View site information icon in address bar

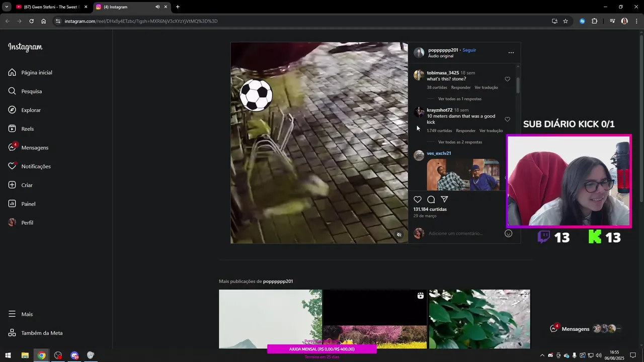tap(58, 21)
